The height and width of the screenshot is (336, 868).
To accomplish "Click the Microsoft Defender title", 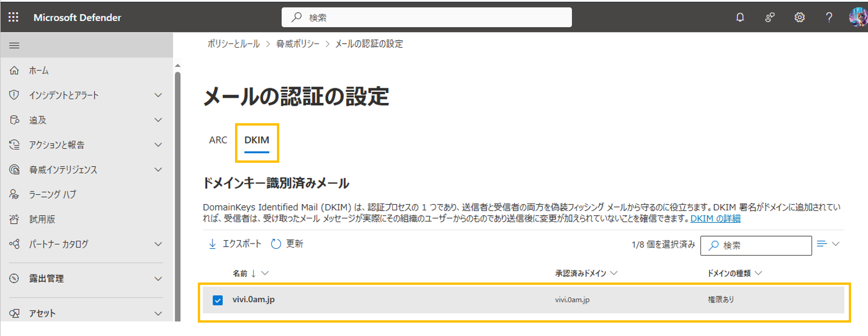I will tap(77, 17).
